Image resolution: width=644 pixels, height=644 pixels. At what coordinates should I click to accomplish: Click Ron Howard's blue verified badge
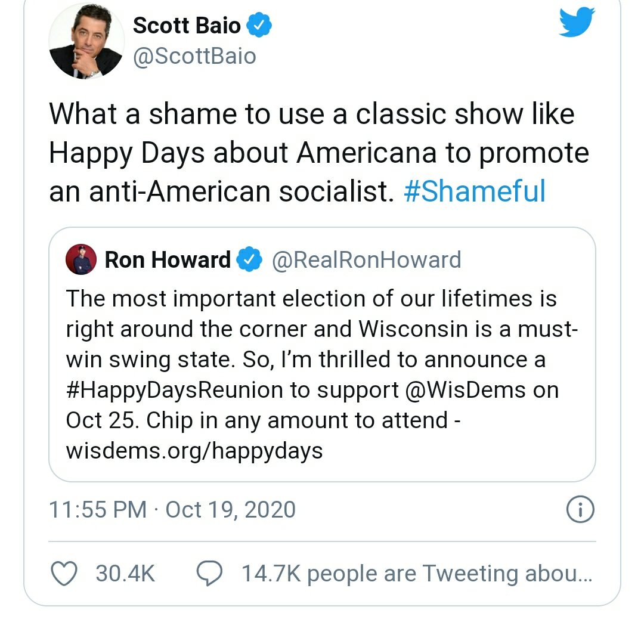[249, 259]
